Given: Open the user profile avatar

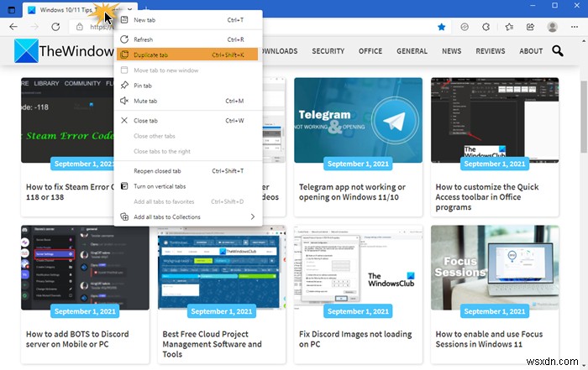Looking at the screenshot, I should pyautogui.click(x=552, y=27).
